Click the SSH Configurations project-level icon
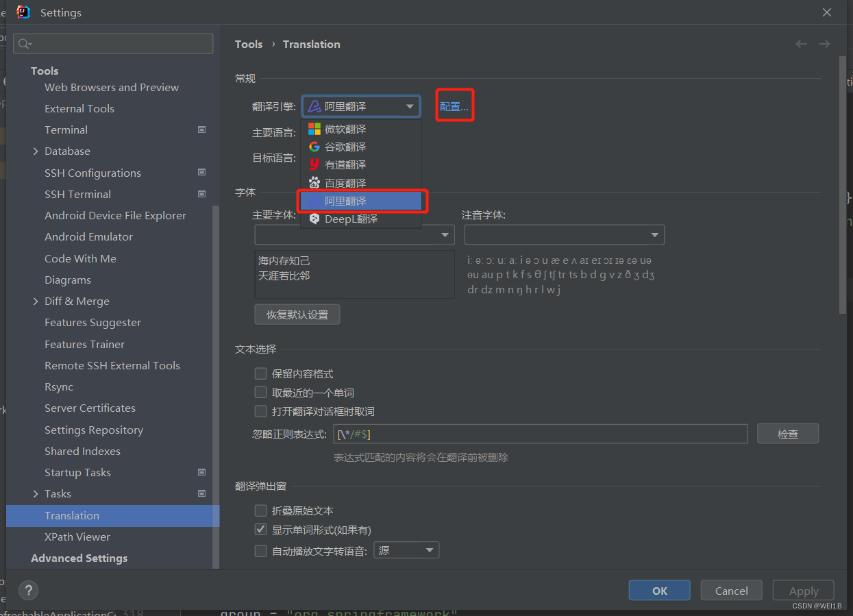 [201, 173]
